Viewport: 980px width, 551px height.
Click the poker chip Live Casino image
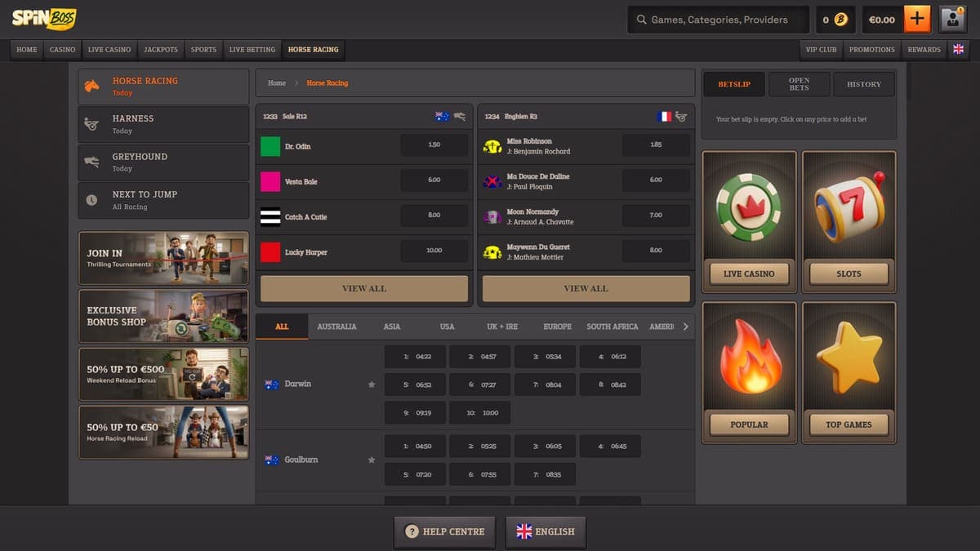coord(749,207)
